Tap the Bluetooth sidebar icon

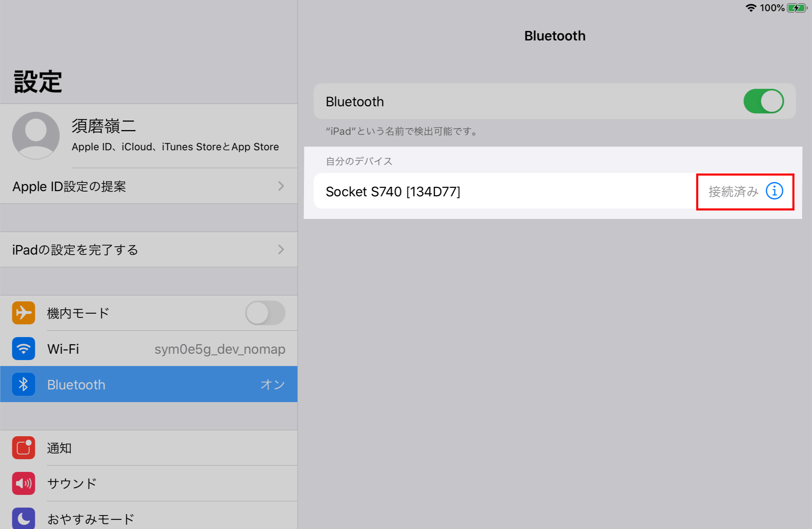(x=23, y=384)
